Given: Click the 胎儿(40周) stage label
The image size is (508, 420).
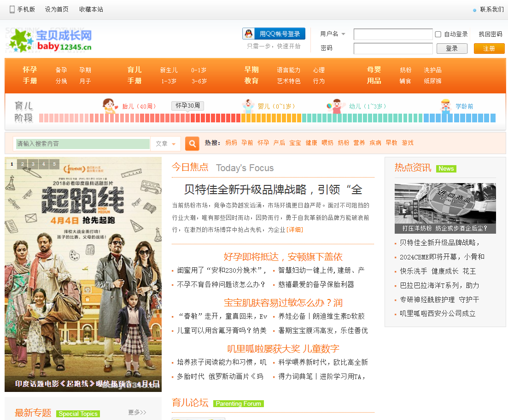Looking at the screenshot, I should click(x=139, y=106).
